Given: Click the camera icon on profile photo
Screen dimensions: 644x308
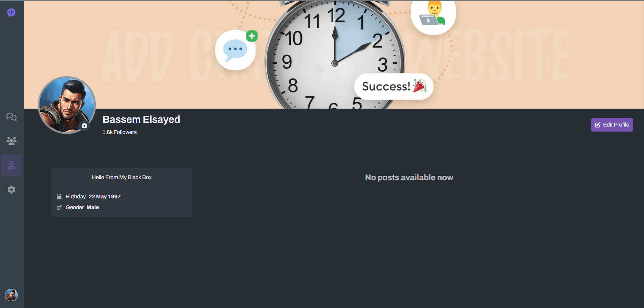Looking at the screenshot, I should click(x=84, y=125).
